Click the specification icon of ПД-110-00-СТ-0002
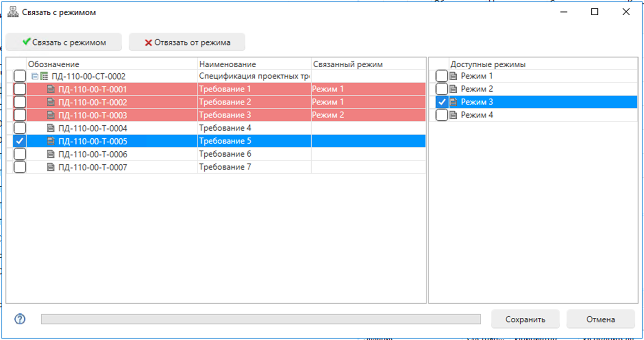This screenshot has width=644, height=340. [44, 76]
